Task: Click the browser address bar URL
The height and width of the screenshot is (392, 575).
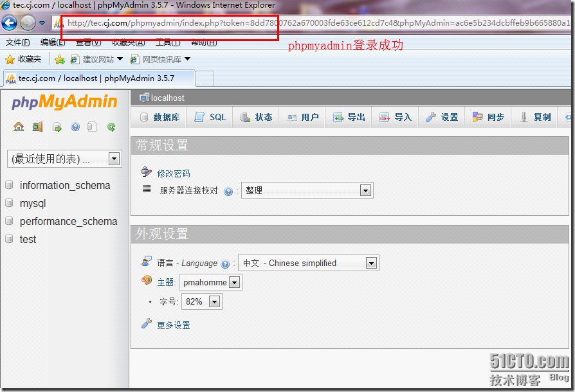Action: [318, 23]
